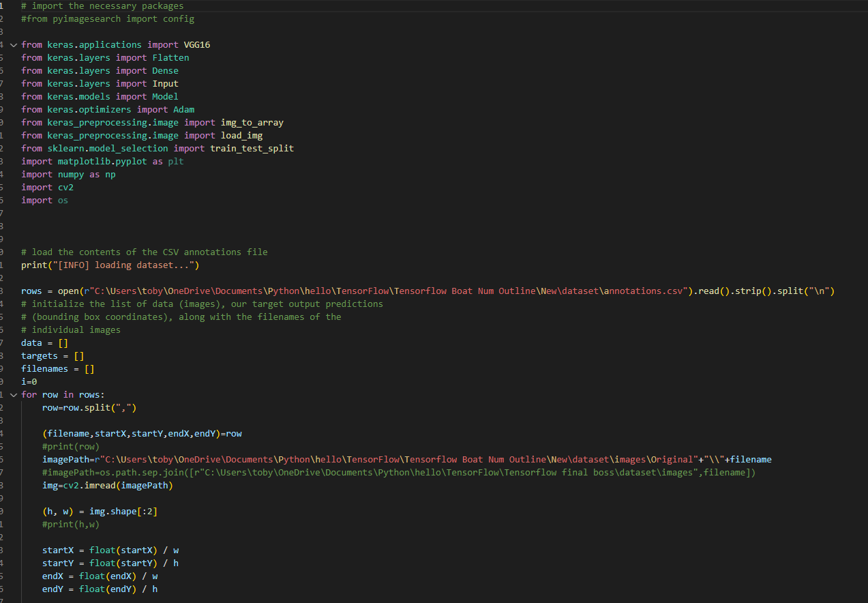Click the 'Input' import name
The image size is (868, 603).
click(165, 84)
